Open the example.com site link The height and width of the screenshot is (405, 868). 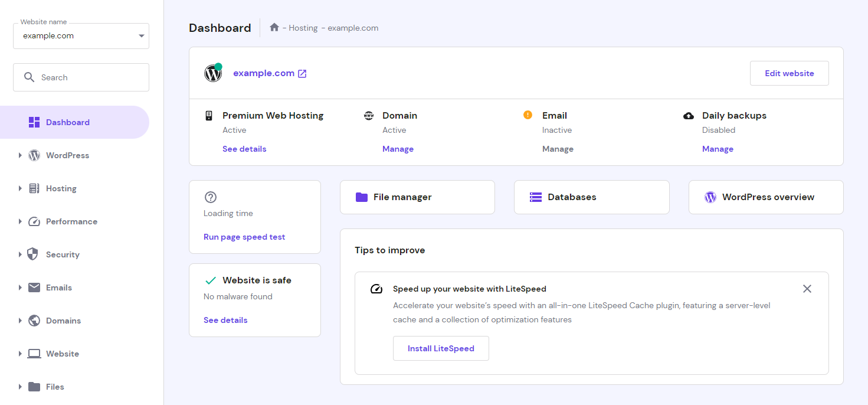click(264, 73)
